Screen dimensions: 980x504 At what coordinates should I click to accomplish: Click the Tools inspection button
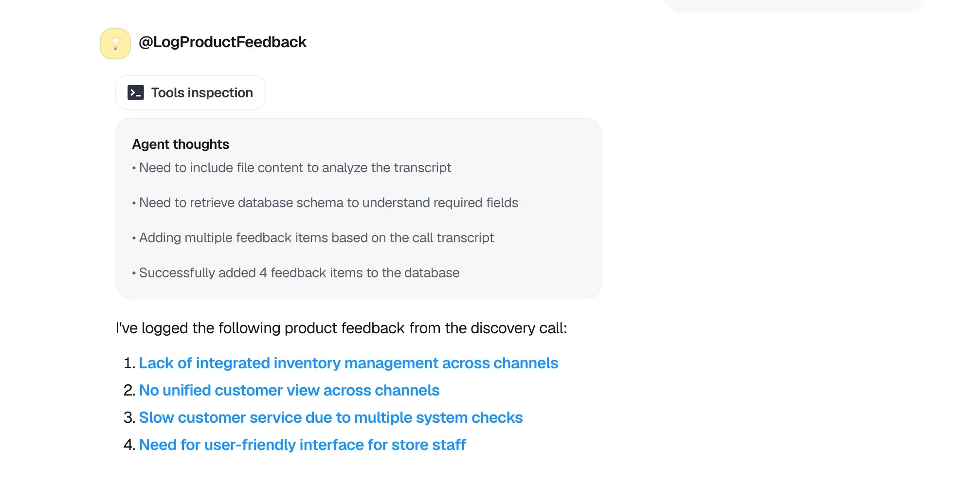[190, 92]
